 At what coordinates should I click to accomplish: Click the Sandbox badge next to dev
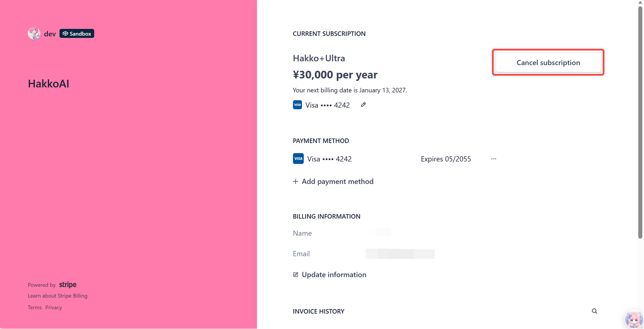pos(77,33)
